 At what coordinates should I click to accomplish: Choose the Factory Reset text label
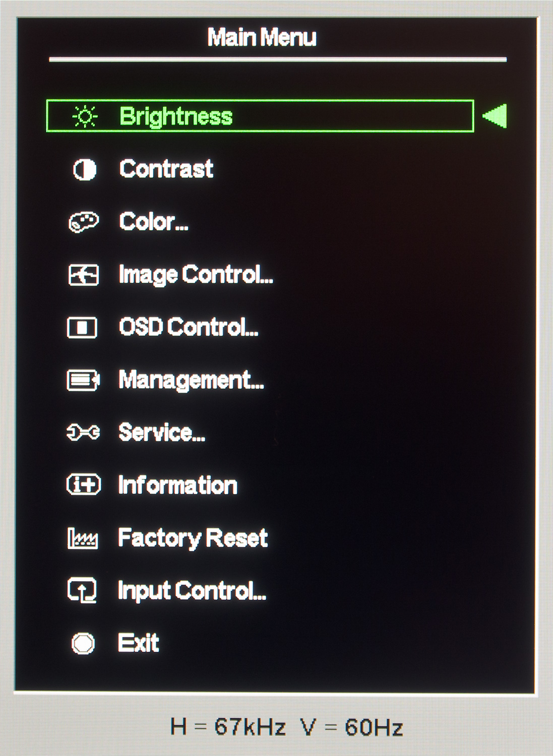[193, 538]
